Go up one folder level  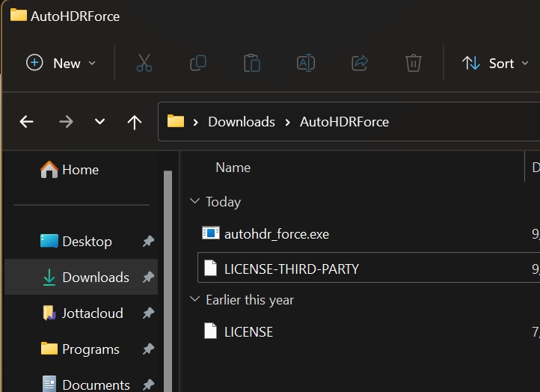135,122
